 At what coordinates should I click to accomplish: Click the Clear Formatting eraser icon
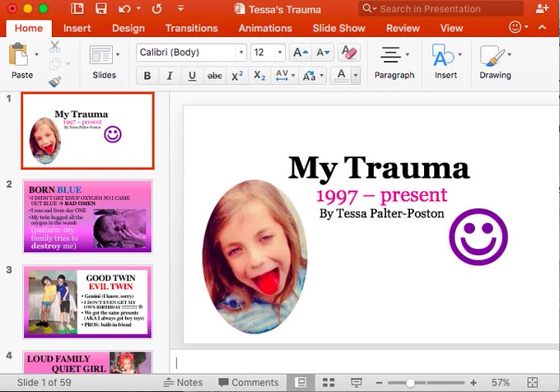(x=348, y=53)
